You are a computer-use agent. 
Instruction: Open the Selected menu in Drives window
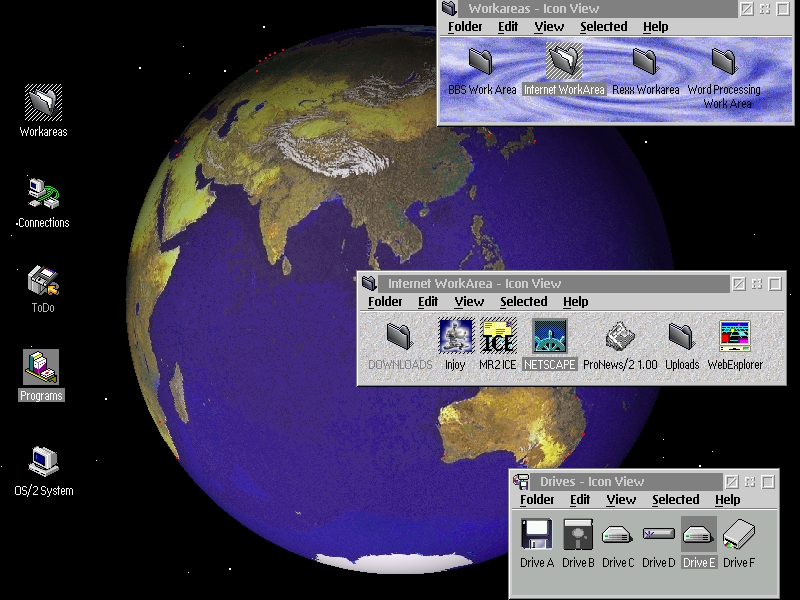[x=676, y=499]
